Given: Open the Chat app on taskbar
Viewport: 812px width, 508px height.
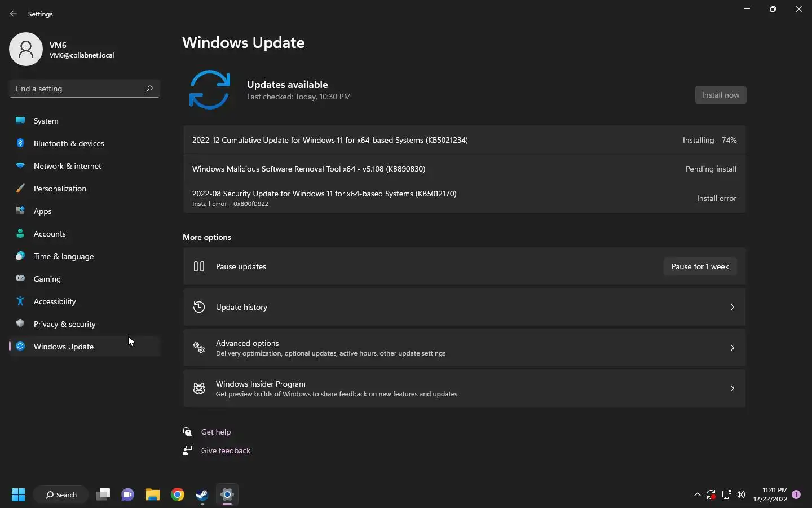Looking at the screenshot, I should coord(128,495).
